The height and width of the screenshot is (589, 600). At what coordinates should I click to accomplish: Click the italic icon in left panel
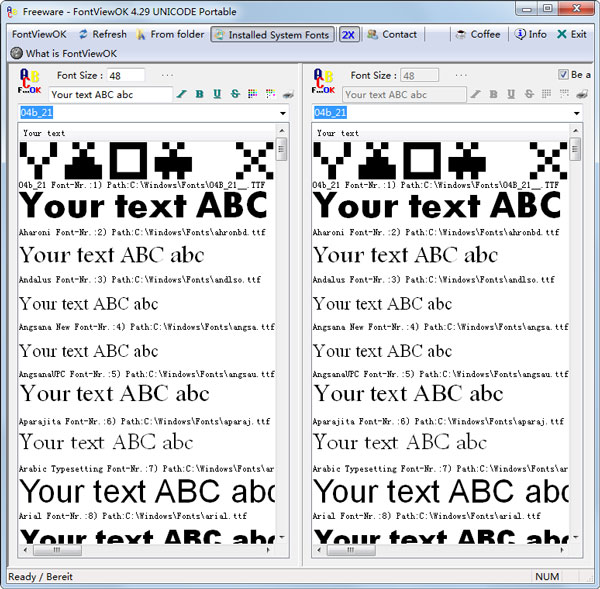(x=182, y=94)
